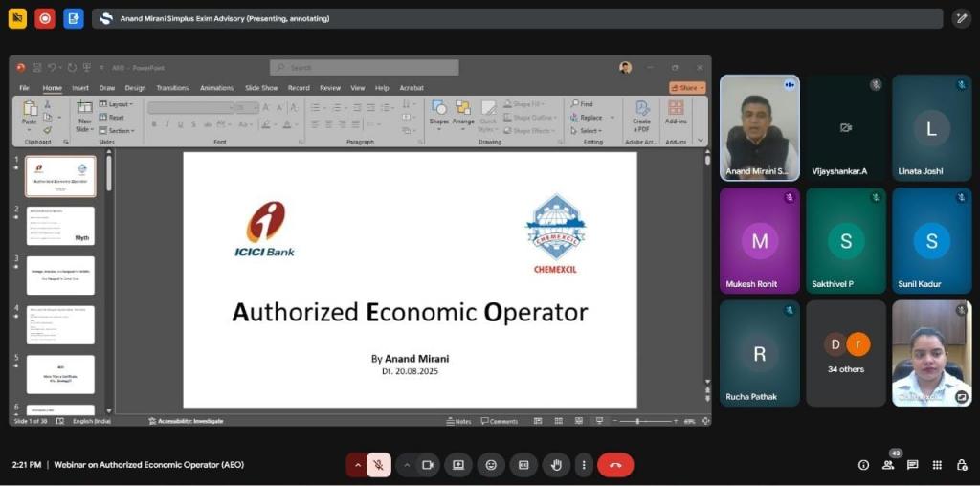Click the Present now screen share icon
980x486 pixels.
click(458, 465)
